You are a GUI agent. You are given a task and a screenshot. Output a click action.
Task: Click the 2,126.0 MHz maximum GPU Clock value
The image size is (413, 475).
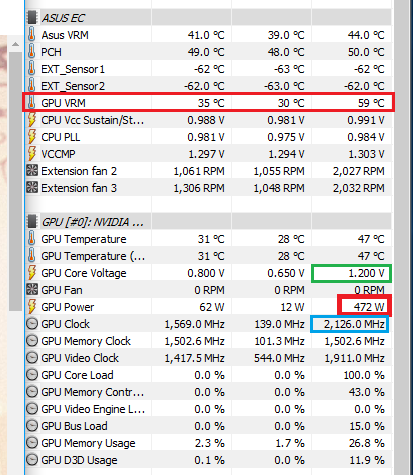click(354, 324)
